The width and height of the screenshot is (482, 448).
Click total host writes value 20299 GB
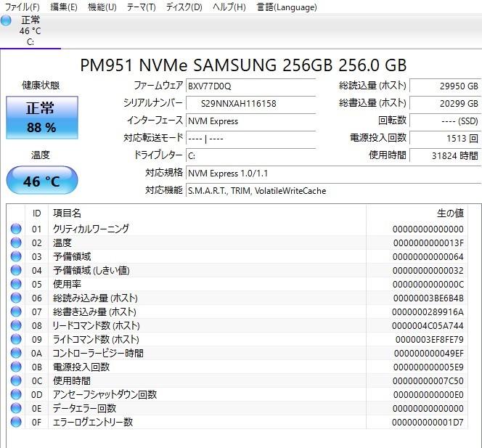coord(445,103)
